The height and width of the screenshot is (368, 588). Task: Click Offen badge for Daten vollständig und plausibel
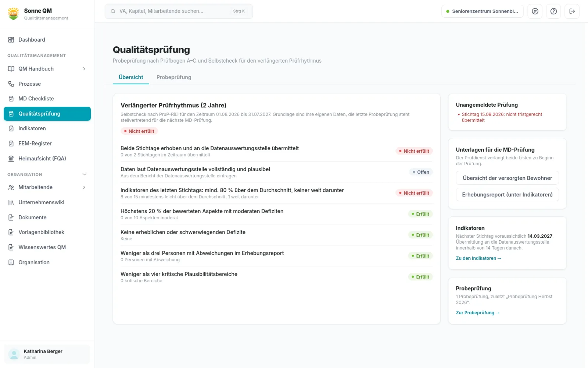(x=421, y=172)
